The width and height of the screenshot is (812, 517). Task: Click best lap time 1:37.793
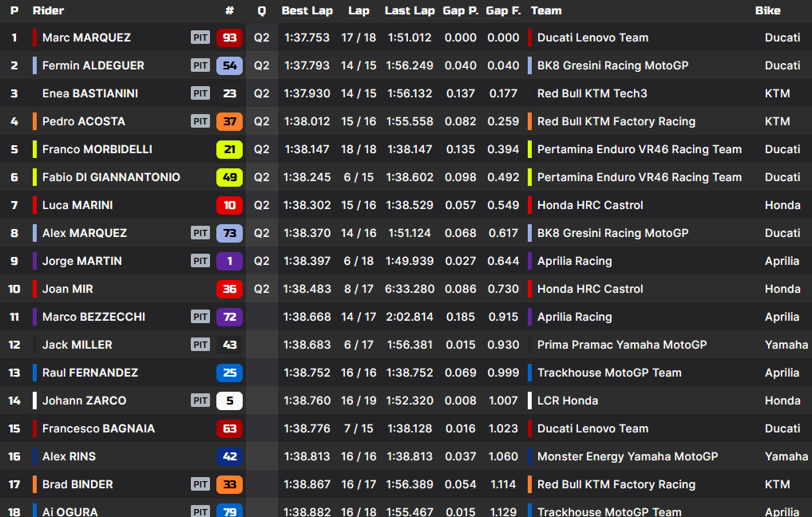tap(307, 65)
